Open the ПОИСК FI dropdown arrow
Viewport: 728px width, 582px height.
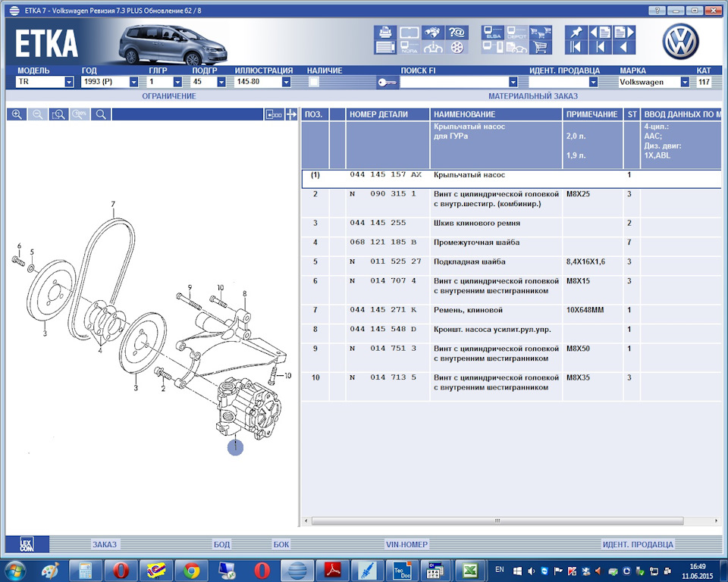(x=513, y=82)
